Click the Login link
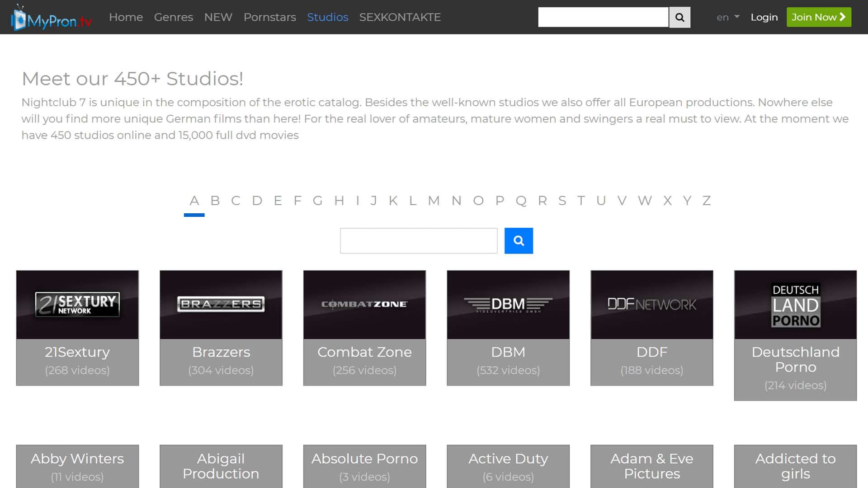Viewport: 868px width, 488px height. click(764, 17)
